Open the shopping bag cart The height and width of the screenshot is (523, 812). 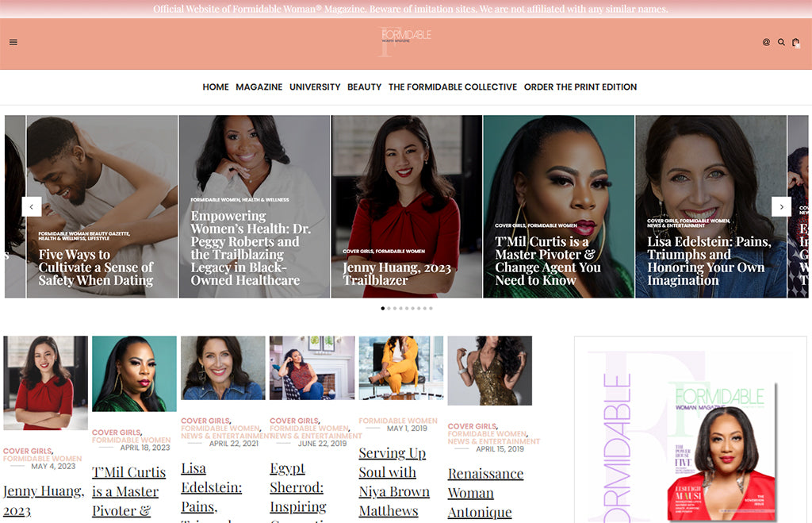pos(796,42)
